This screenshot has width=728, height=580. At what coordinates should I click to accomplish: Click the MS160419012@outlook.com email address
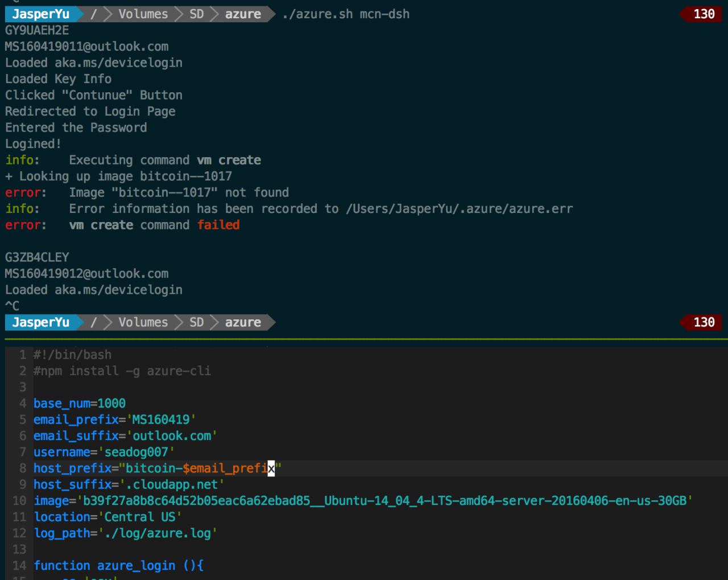tap(86, 274)
